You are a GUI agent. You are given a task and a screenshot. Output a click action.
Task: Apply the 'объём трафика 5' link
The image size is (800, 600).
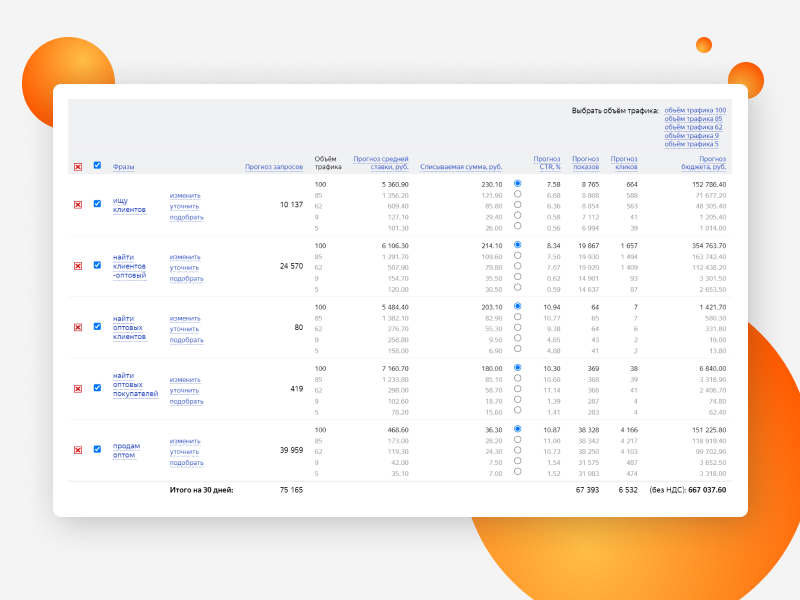691,144
